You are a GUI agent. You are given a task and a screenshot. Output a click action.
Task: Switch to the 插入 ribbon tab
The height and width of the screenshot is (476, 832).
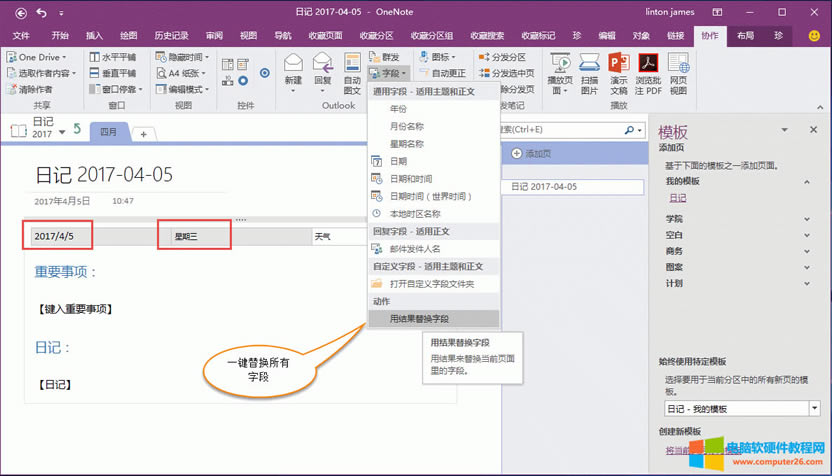(x=93, y=35)
